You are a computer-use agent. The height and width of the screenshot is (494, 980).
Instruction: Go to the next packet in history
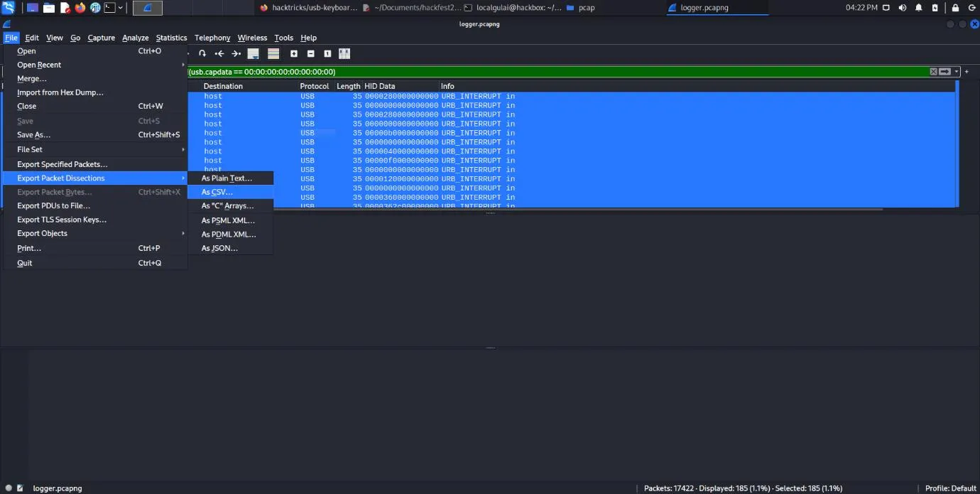(x=236, y=54)
